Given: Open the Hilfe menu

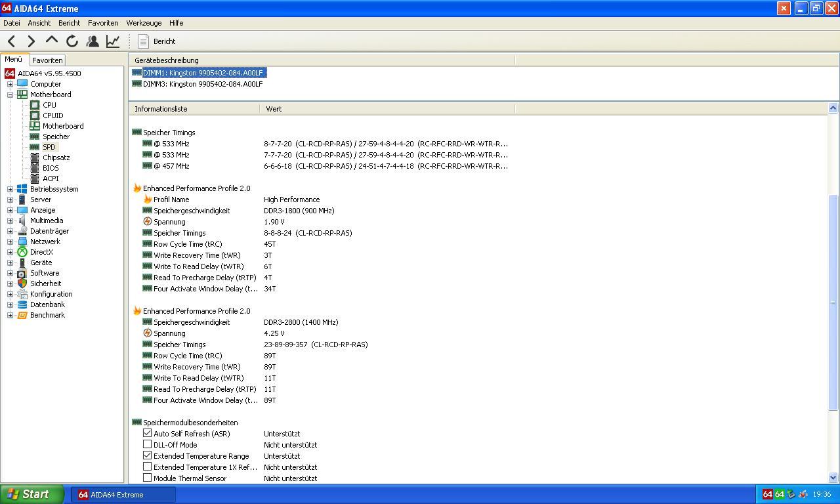Looking at the screenshot, I should pyautogui.click(x=176, y=23).
